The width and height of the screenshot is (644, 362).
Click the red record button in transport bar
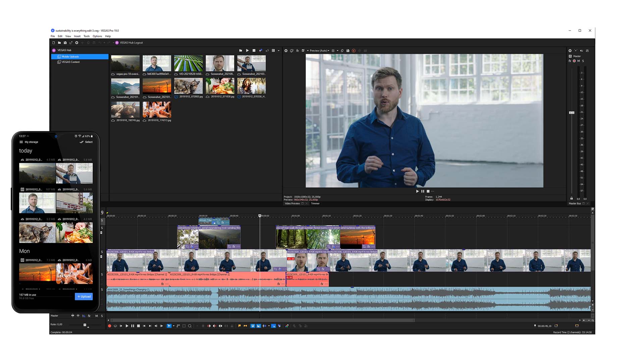(109, 325)
